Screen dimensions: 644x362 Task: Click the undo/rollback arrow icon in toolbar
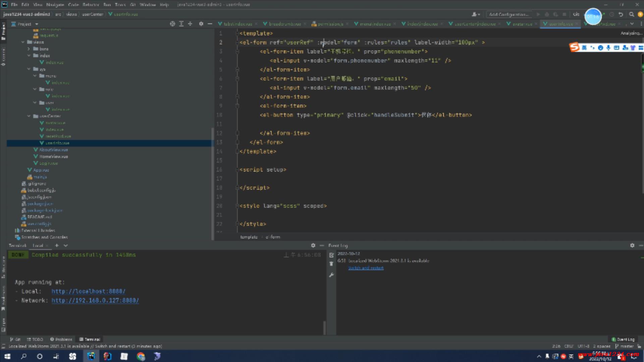621,14
